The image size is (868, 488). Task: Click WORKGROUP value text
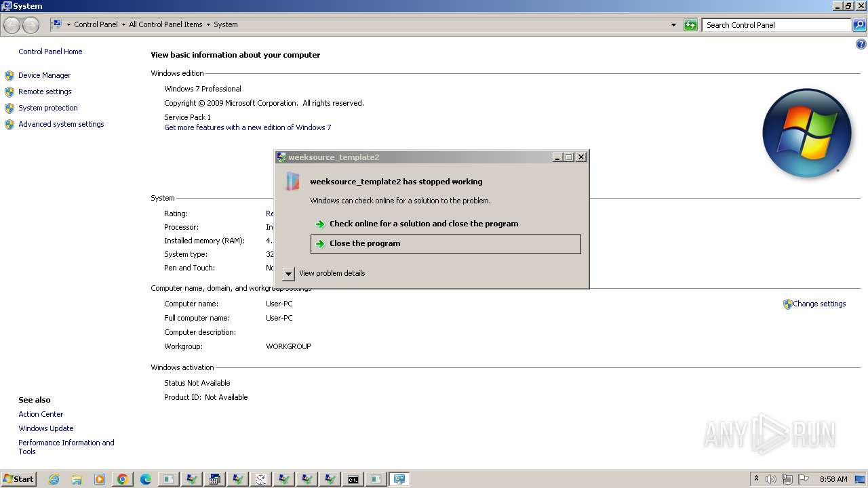coord(288,346)
